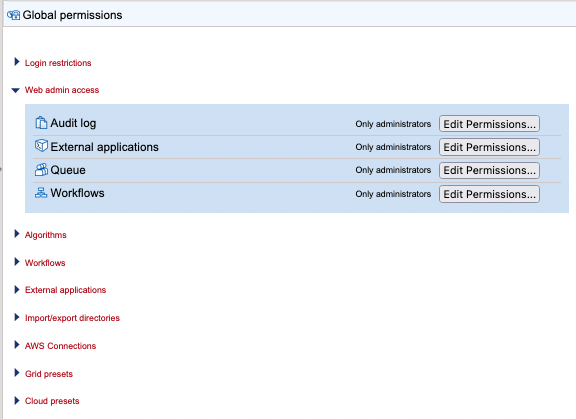Collapse the Web admin access section arrow
The image size is (576, 419).
[15, 90]
